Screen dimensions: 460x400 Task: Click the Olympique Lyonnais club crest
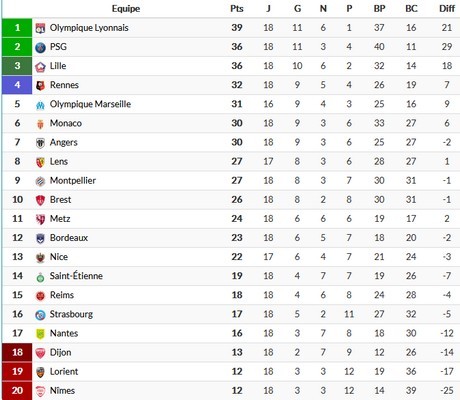click(x=40, y=28)
